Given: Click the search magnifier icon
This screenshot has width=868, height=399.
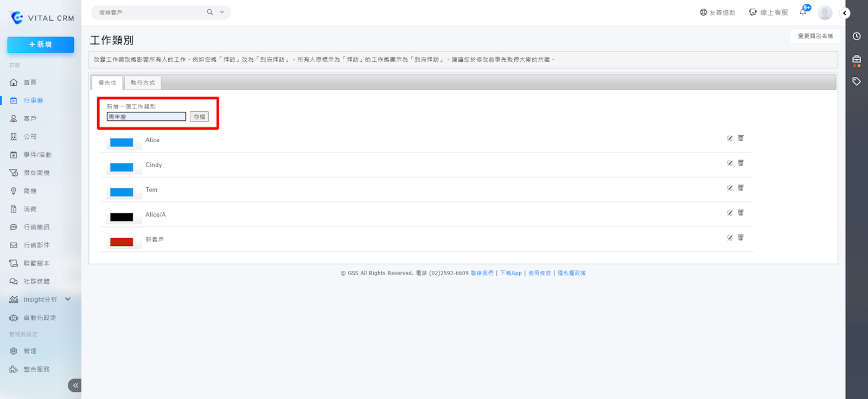Looking at the screenshot, I should pos(210,12).
